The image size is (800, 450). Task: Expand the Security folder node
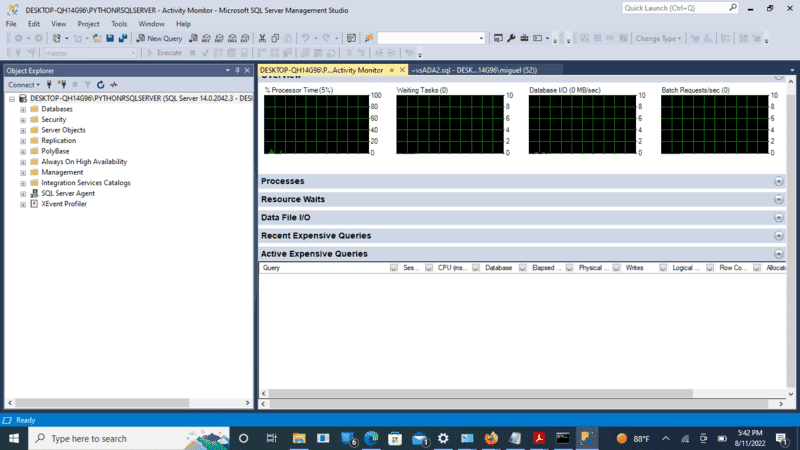click(x=23, y=120)
